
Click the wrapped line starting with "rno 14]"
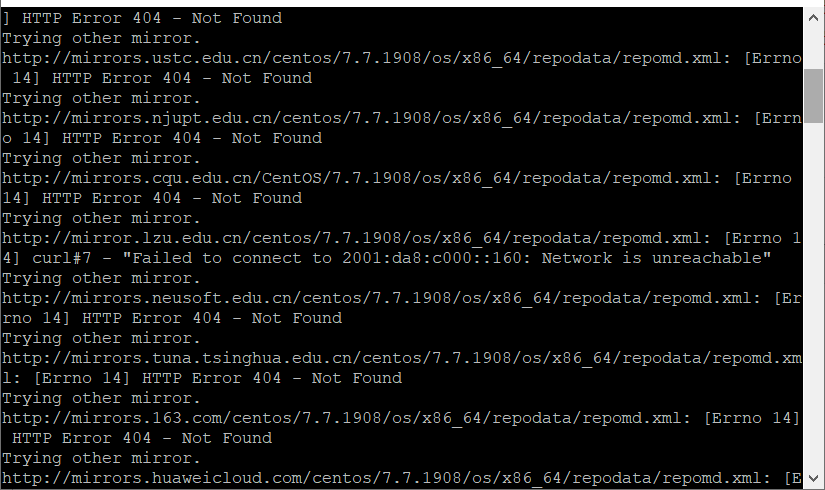(172, 318)
